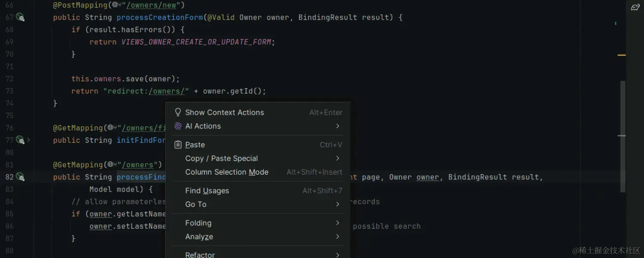Expand the code fold arrow at line 77

(28, 140)
